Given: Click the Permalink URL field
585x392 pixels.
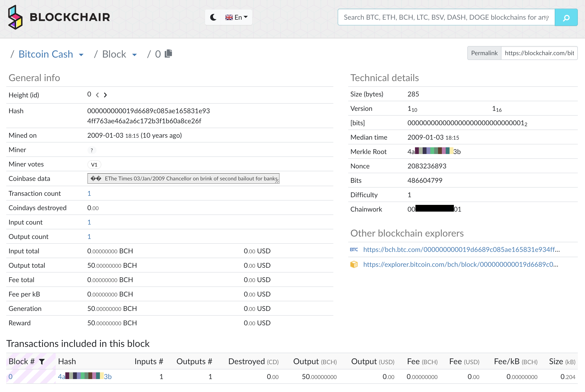Looking at the screenshot, I should click(539, 53).
